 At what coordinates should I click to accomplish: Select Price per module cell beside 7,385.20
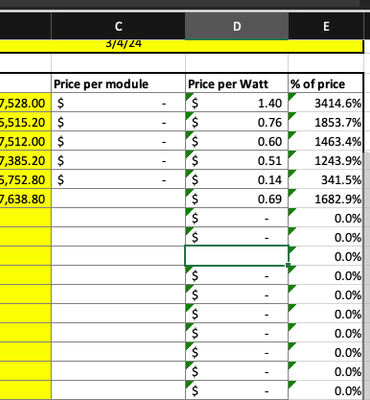coord(118,160)
